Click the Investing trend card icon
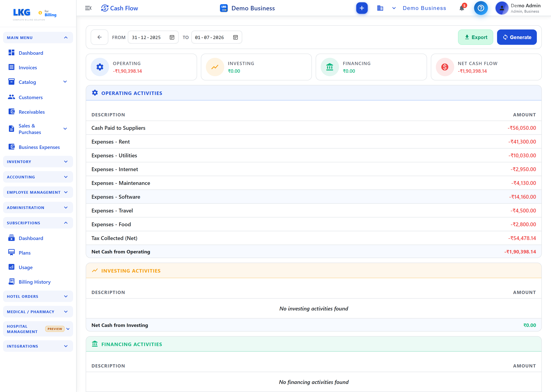Screen dimensions: 551x392 coord(215,67)
